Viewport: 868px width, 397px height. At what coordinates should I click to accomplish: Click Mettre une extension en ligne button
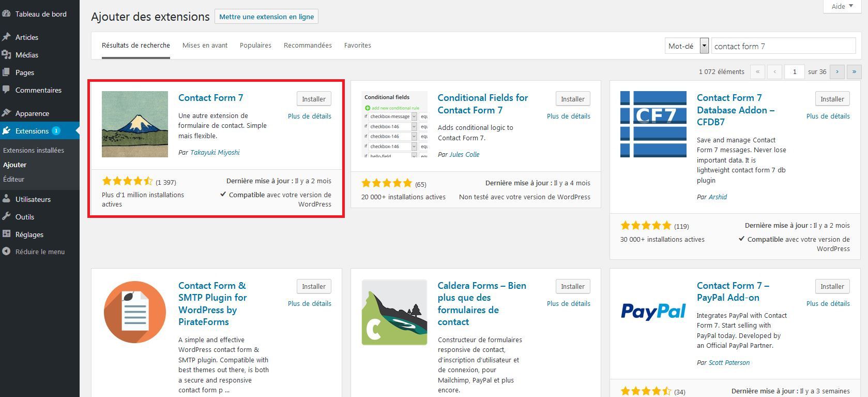coord(266,17)
